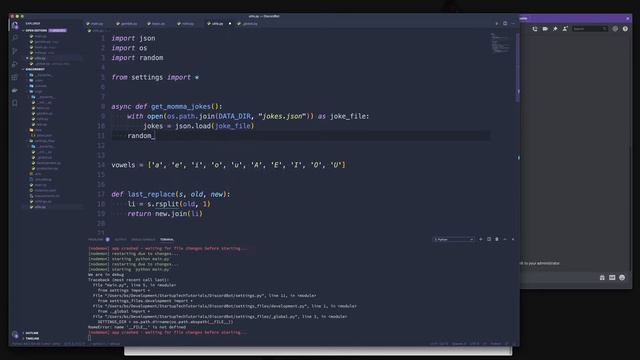Screen dimensions: 640x360
Task: Split the terminal panel
Action: point(489,239)
